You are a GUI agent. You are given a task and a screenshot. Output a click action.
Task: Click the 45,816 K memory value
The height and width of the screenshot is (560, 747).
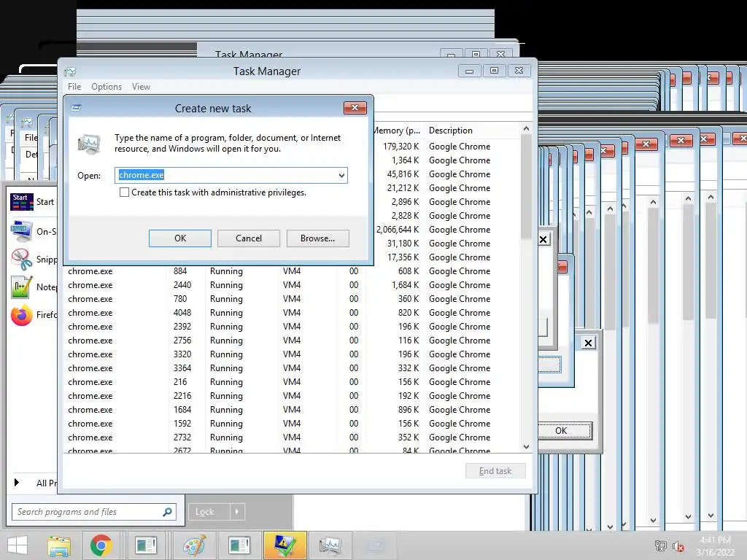[x=403, y=174]
